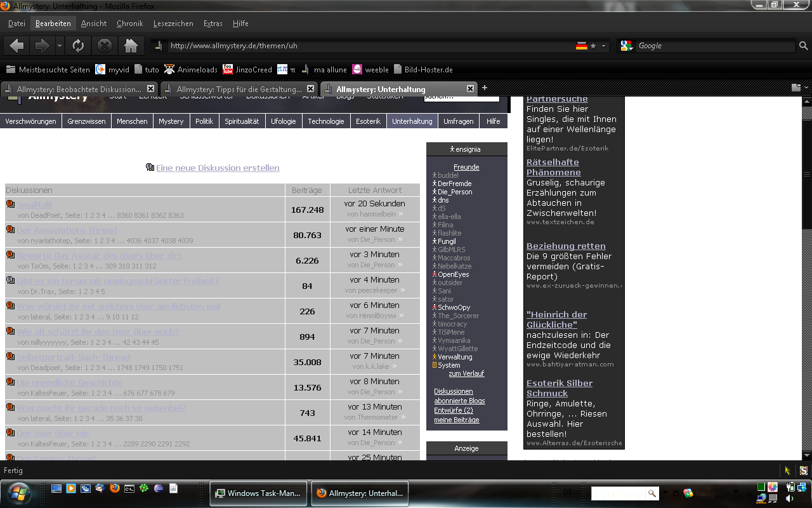The width and height of the screenshot is (812, 508).
Task: Open the Rätselhafte Phänomene ad link
Action: (553, 167)
